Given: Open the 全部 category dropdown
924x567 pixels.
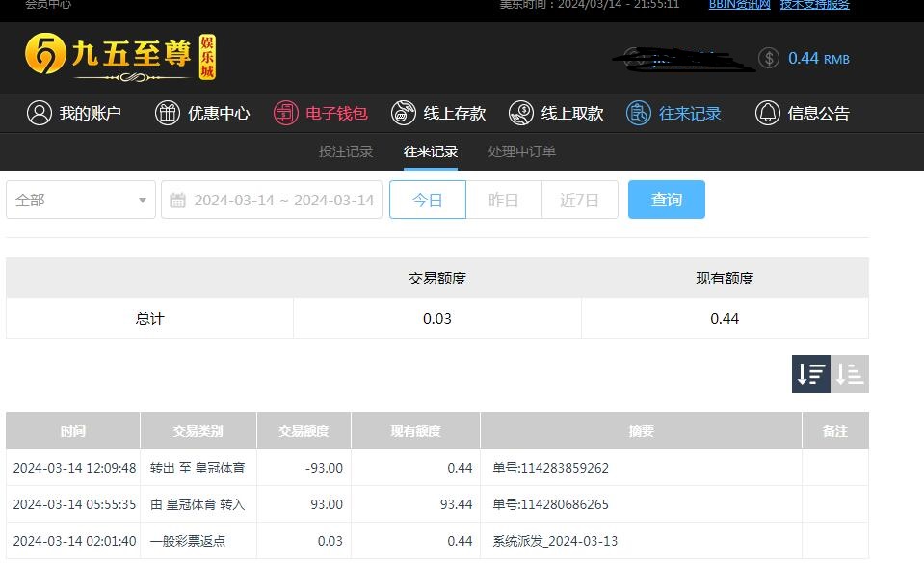Looking at the screenshot, I should point(81,200).
